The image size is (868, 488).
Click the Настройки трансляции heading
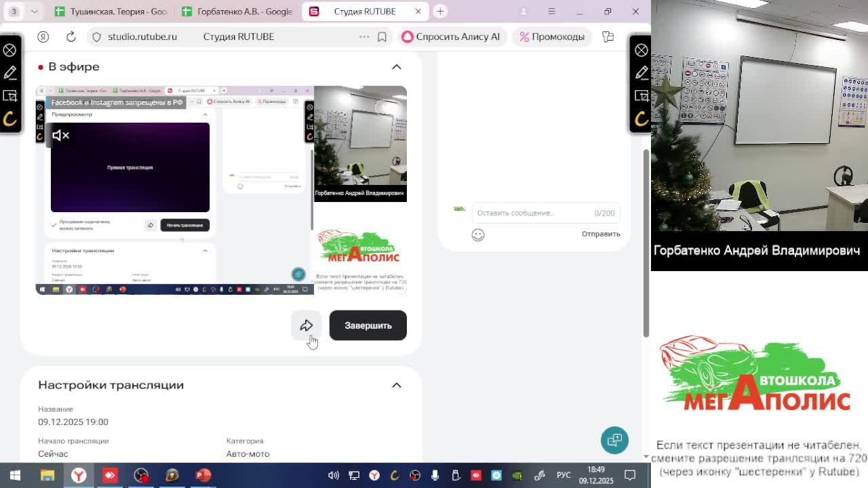click(x=111, y=385)
